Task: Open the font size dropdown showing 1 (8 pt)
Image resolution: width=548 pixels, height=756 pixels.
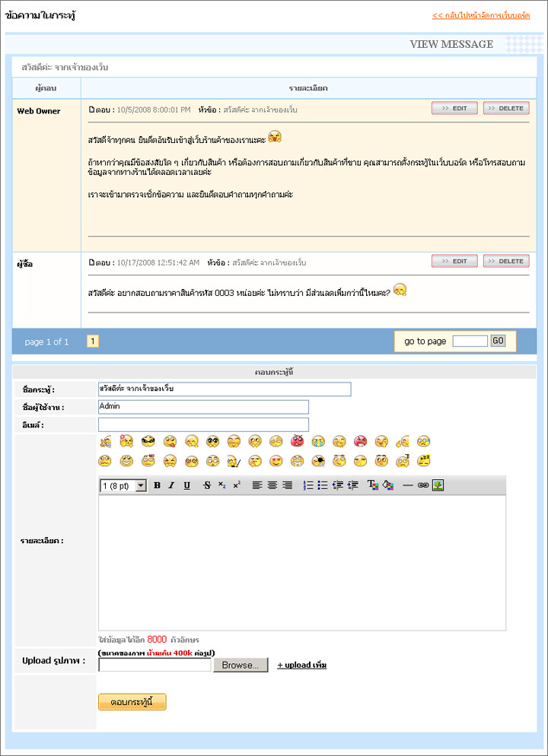Action: (x=123, y=485)
